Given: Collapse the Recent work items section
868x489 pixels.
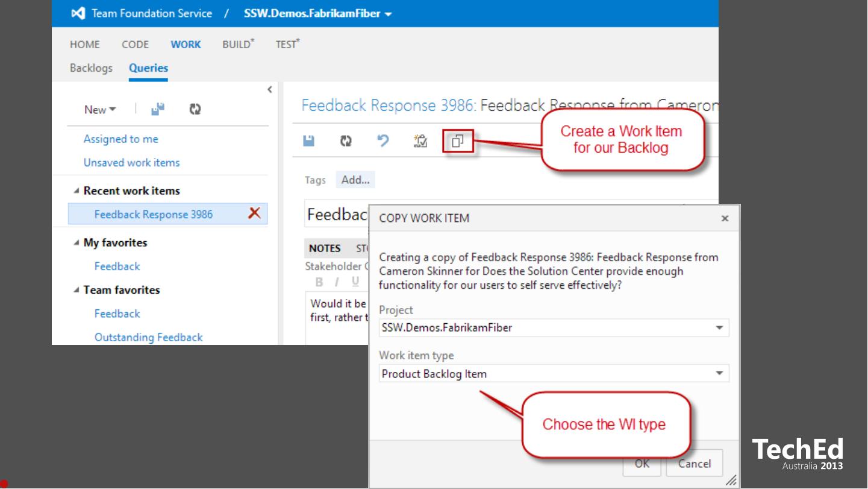Looking at the screenshot, I should tap(76, 191).
